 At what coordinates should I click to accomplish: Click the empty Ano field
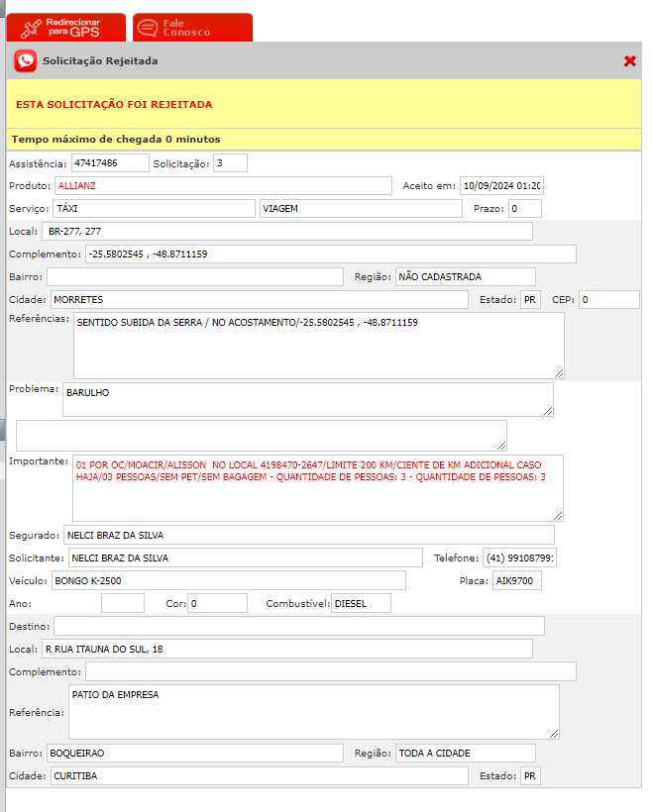tap(123, 603)
